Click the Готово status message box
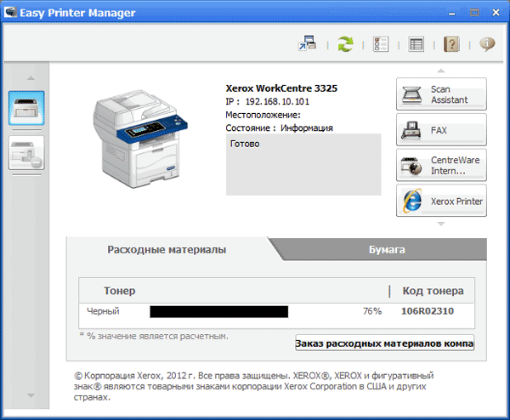Screen dimensions: 510x420 coord(303,164)
